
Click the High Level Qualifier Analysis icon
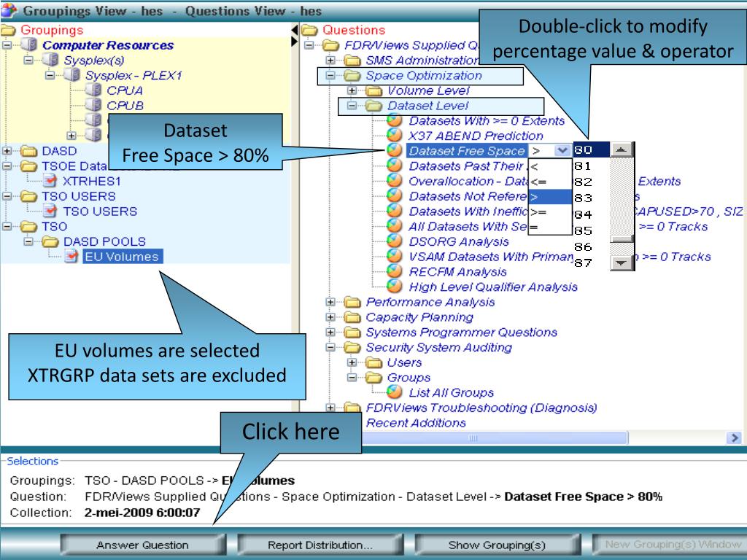pos(395,287)
